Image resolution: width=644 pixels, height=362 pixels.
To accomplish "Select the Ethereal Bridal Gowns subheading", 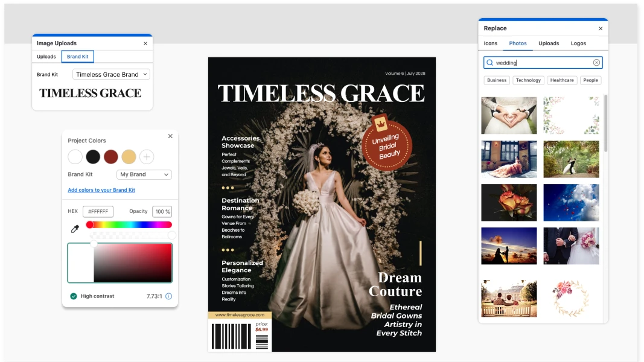I will coord(397,320).
